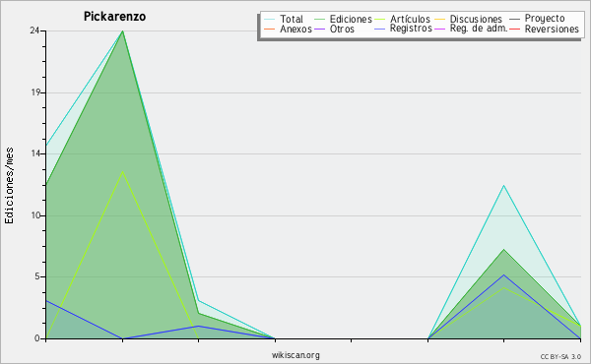Viewport: 591px width, 364px height.
Task: Click the Ediciones/mes axis label
Action: tap(9, 186)
